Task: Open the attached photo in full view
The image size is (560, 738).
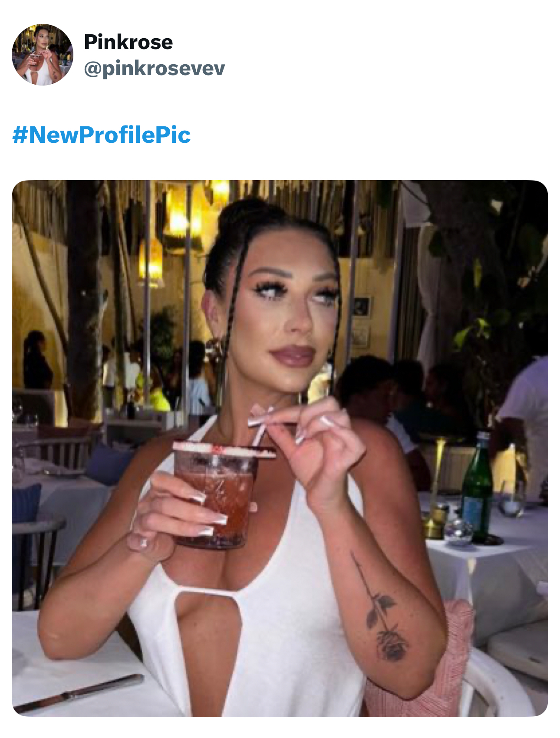Action: pyautogui.click(x=280, y=448)
